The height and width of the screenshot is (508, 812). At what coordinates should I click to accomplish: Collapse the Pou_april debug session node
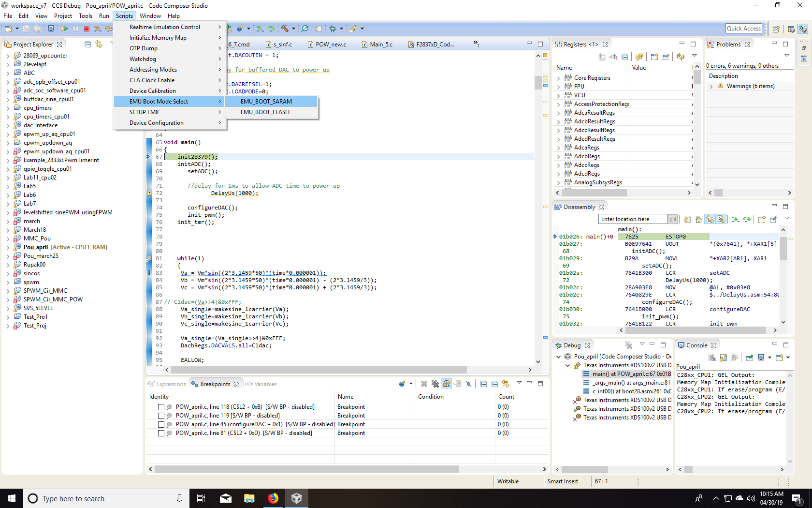[559, 357]
